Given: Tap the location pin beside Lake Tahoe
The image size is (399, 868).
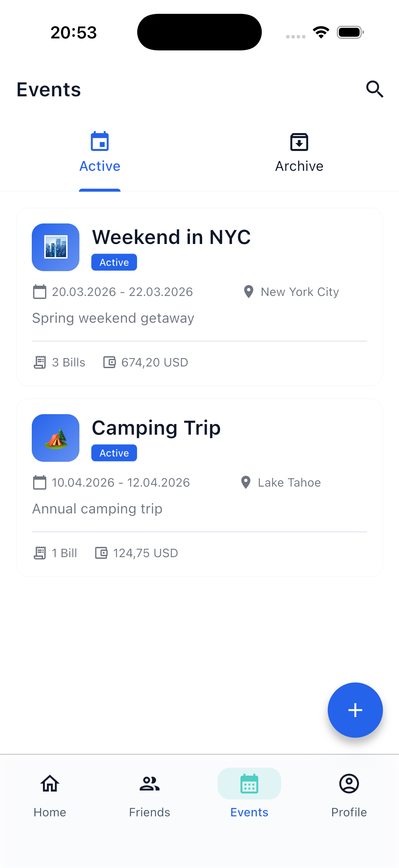Looking at the screenshot, I should point(246,482).
